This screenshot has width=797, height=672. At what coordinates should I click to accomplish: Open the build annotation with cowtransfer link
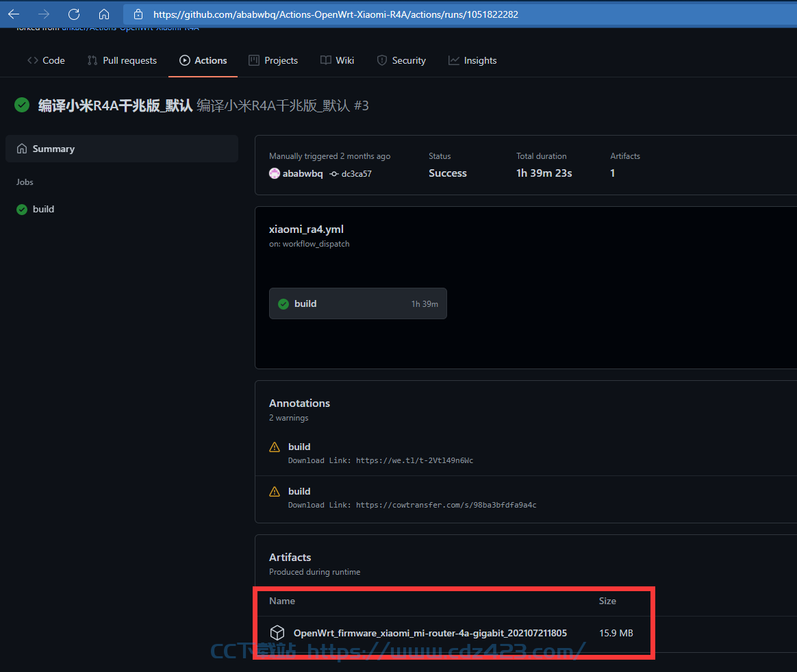pyautogui.click(x=299, y=491)
